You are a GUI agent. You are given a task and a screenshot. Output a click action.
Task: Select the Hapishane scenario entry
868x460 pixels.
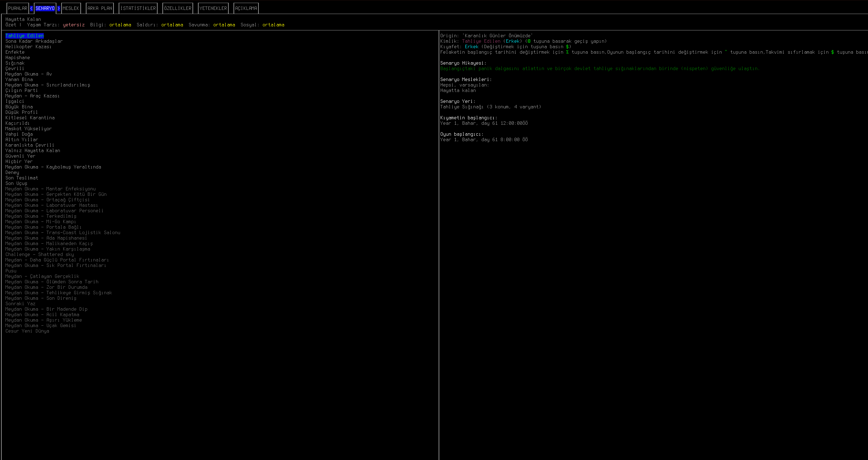point(17,57)
